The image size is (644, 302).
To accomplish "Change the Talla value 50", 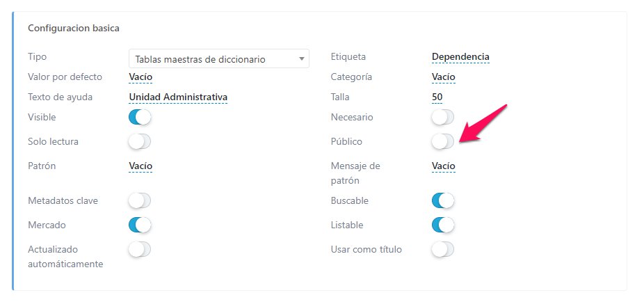I will pos(437,97).
